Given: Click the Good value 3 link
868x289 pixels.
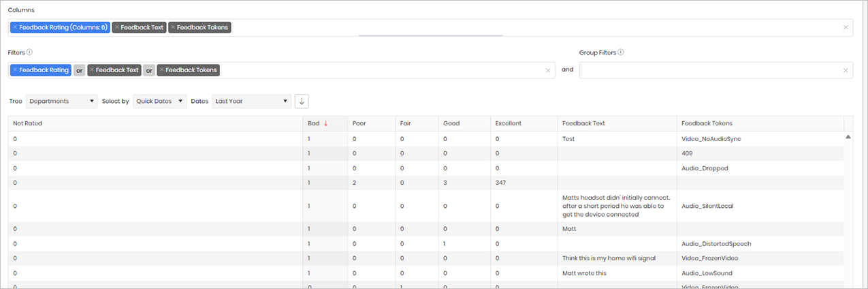Looking at the screenshot, I should tap(445, 183).
